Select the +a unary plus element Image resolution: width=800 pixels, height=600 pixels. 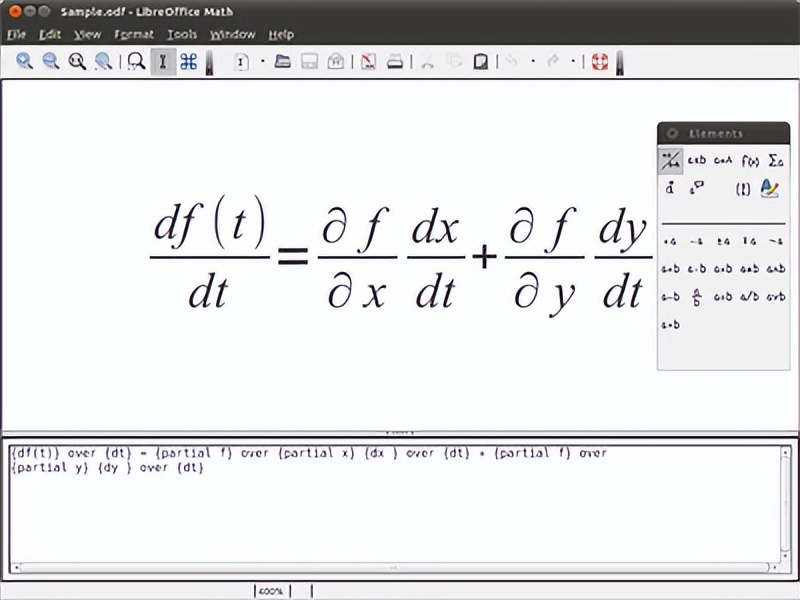[670, 240]
